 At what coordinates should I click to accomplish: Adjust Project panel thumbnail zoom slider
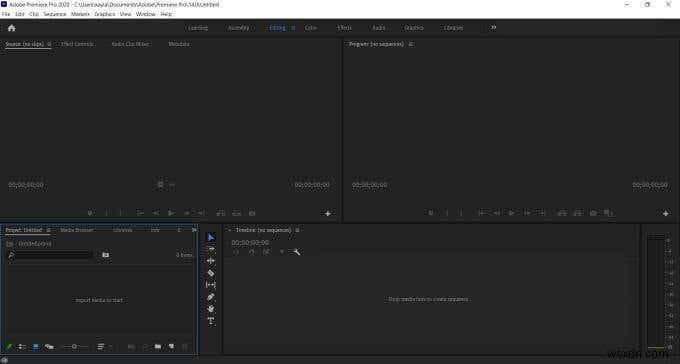pyautogui.click(x=74, y=347)
